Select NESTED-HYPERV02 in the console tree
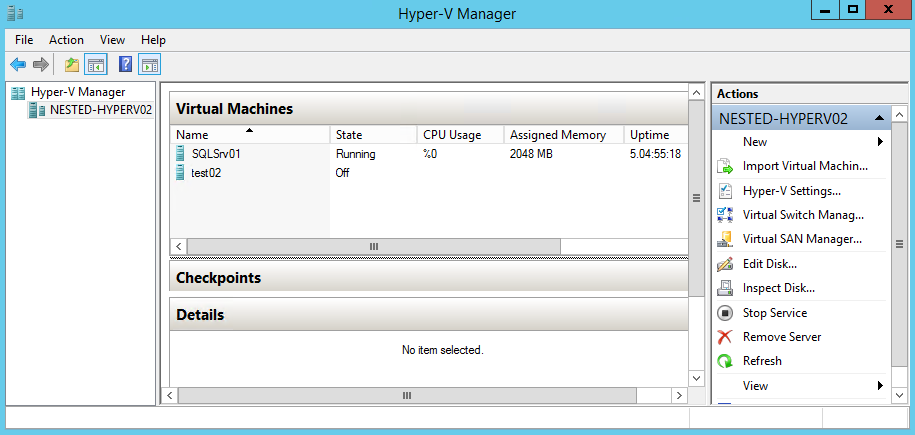Screen dimensions: 915x435 [101, 110]
